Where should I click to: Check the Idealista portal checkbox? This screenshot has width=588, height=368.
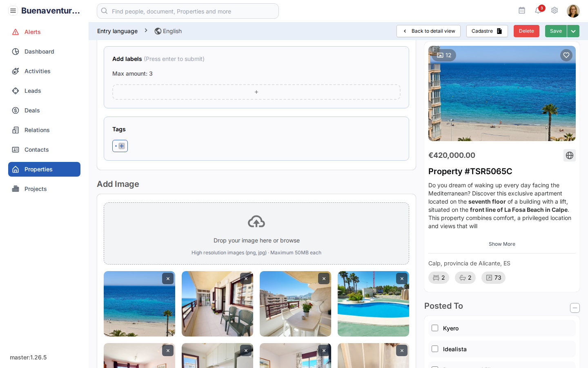coord(435,349)
